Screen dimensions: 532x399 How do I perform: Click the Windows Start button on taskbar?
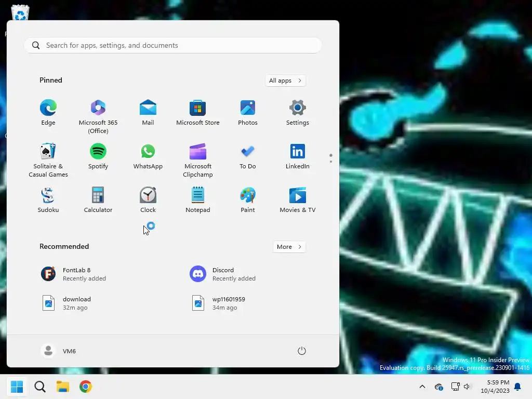coord(17,387)
